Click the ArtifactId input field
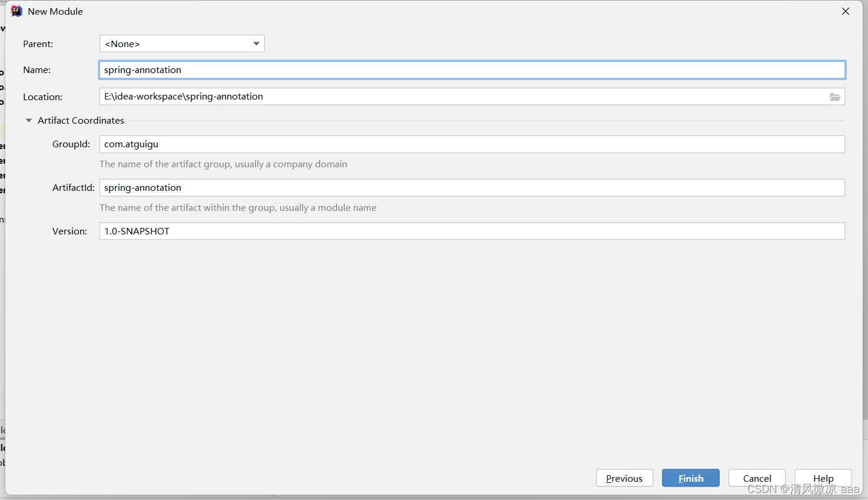 (x=472, y=188)
